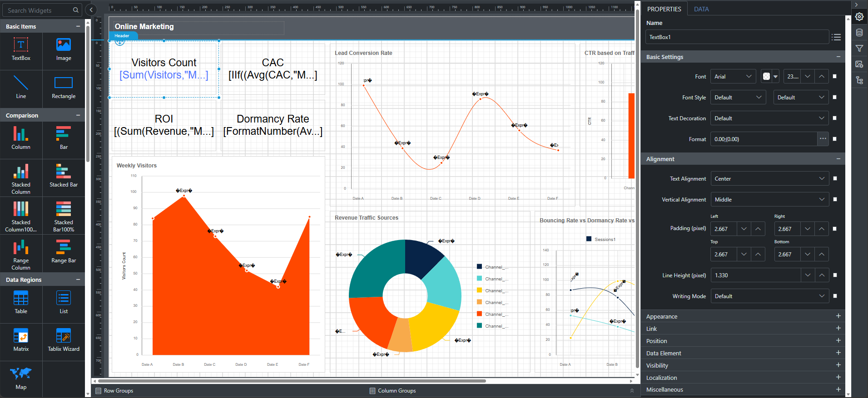This screenshot has height=398, width=868.
Task: Open the Format expression editor ellipsis button
Action: point(823,139)
